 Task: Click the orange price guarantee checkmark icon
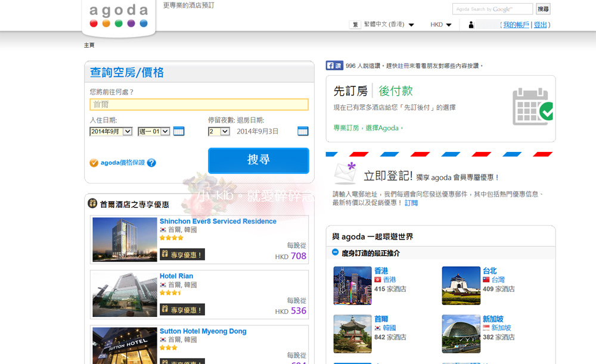[x=94, y=163]
